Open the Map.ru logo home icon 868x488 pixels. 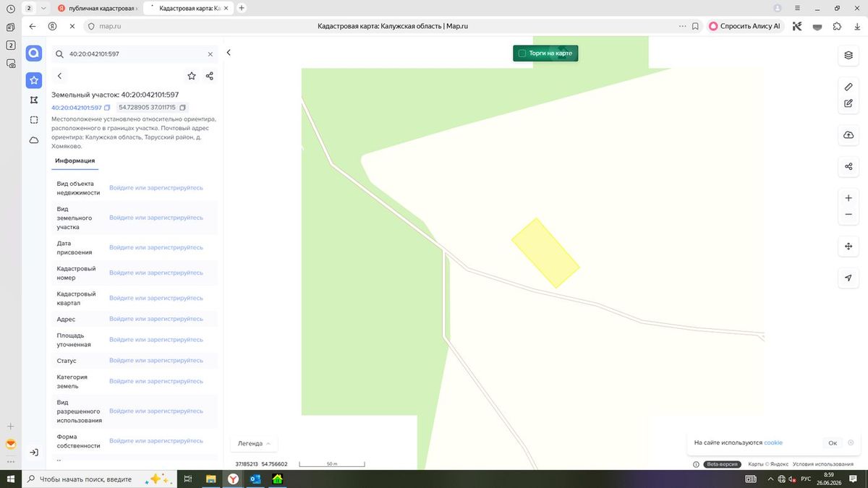point(34,53)
